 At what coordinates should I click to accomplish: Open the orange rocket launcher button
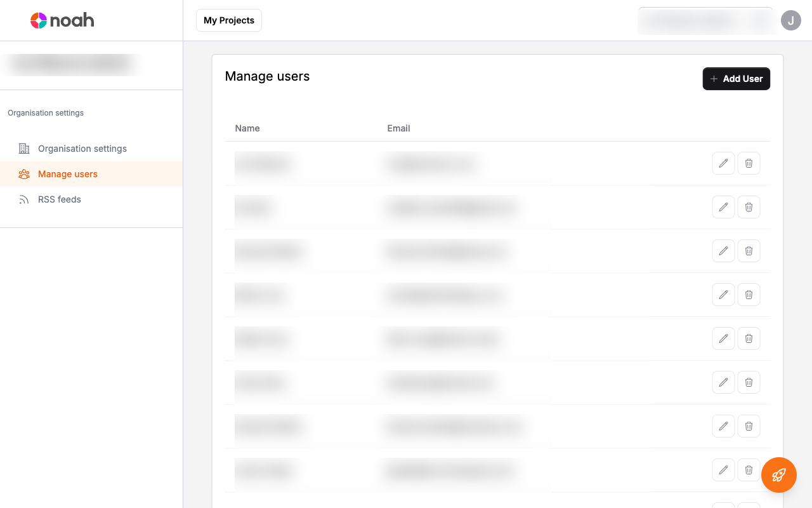779,475
